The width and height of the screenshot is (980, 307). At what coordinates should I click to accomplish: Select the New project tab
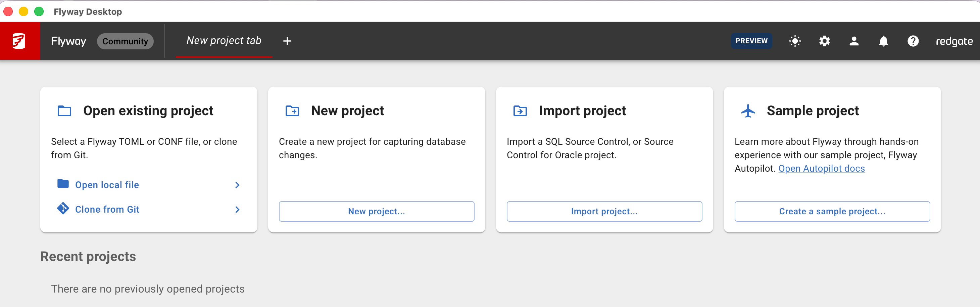(x=224, y=40)
